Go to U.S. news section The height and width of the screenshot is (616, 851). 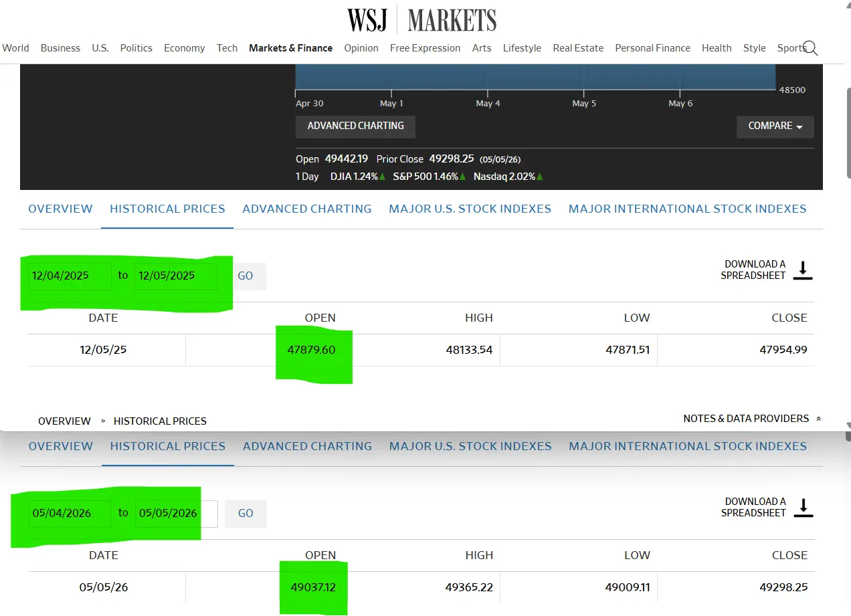coord(100,48)
